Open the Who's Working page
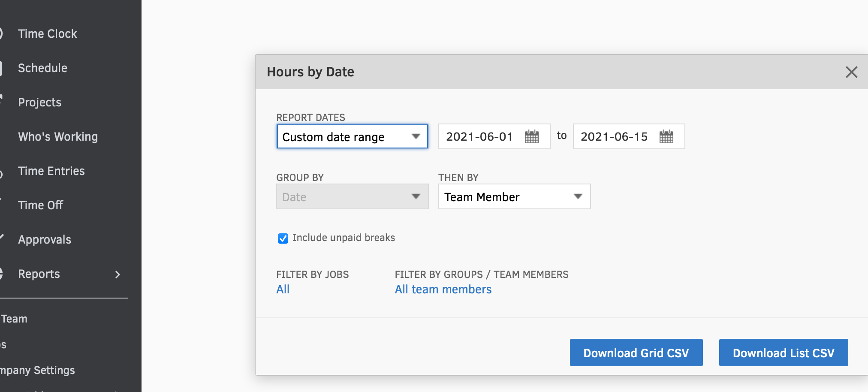Image resolution: width=868 pixels, height=392 pixels. point(58,137)
